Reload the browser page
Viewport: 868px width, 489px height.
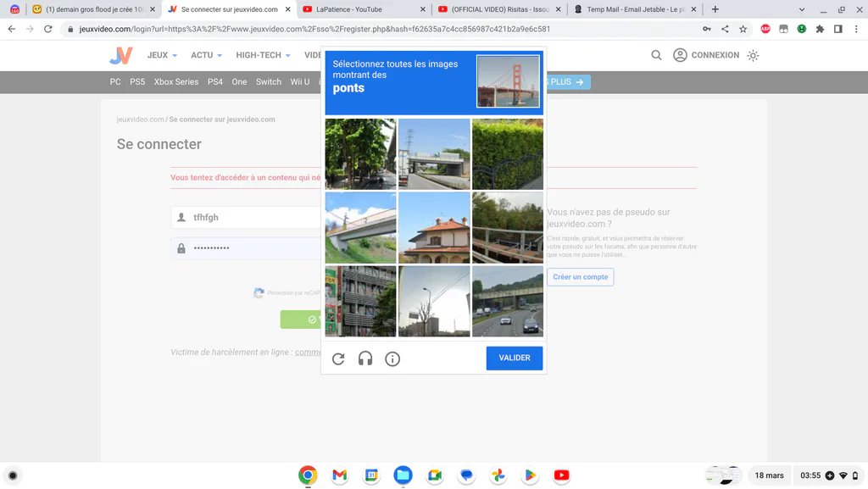pyautogui.click(x=48, y=29)
